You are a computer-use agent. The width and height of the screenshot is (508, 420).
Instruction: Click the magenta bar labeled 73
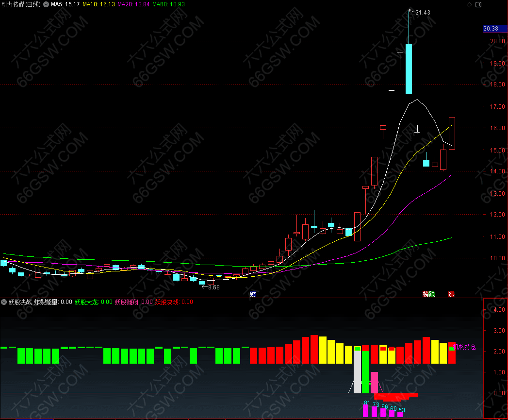(x=374, y=412)
